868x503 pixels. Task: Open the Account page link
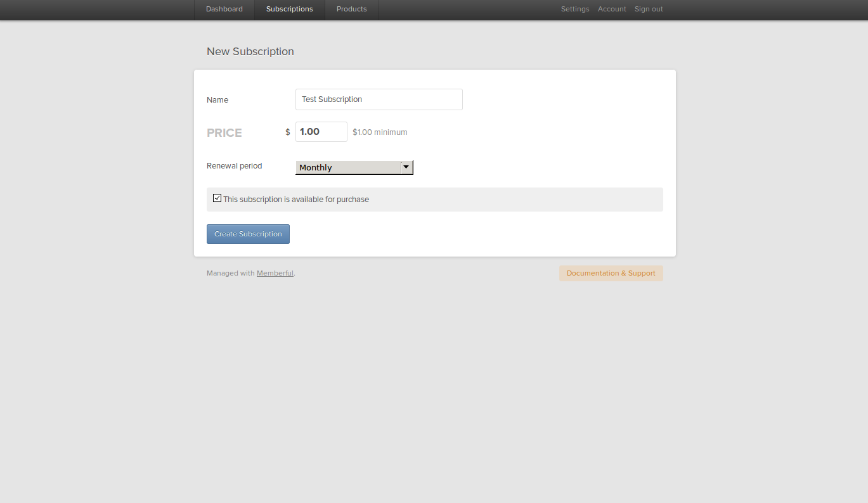[612, 10]
